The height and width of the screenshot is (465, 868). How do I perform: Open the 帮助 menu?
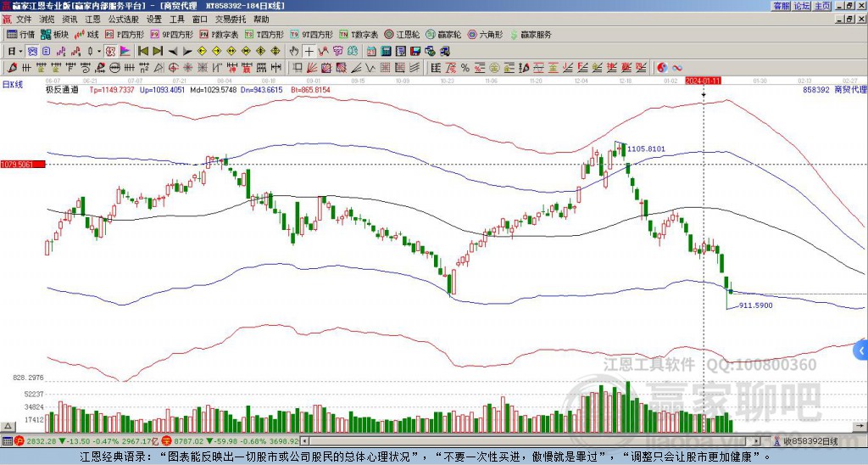coord(261,20)
